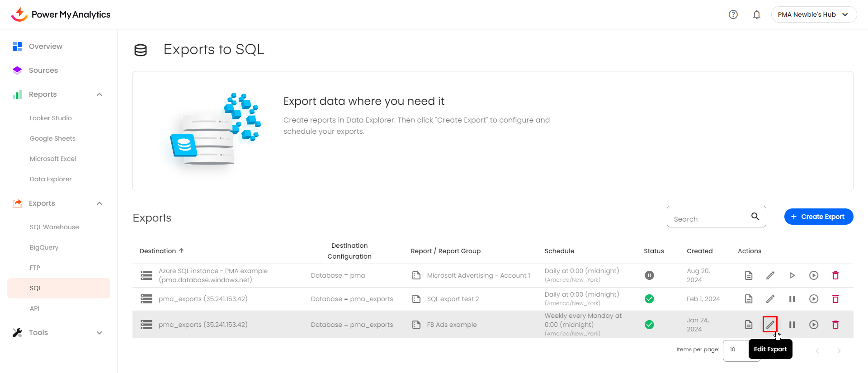Viewport: 868px width, 373px height.
Task: Click the search magnifier icon
Action: [755, 217]
